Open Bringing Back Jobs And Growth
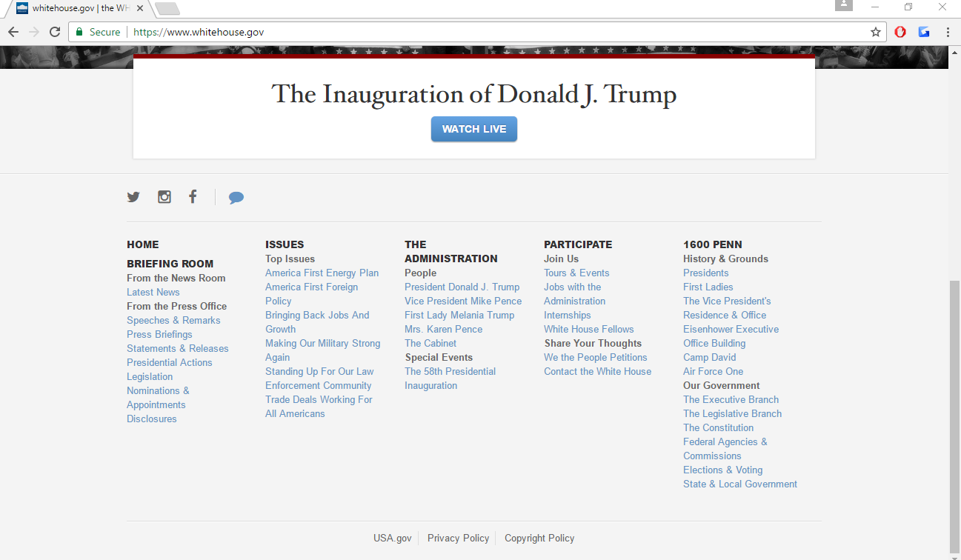Screen dimensions: 961x560 click(x=317, y=322)
